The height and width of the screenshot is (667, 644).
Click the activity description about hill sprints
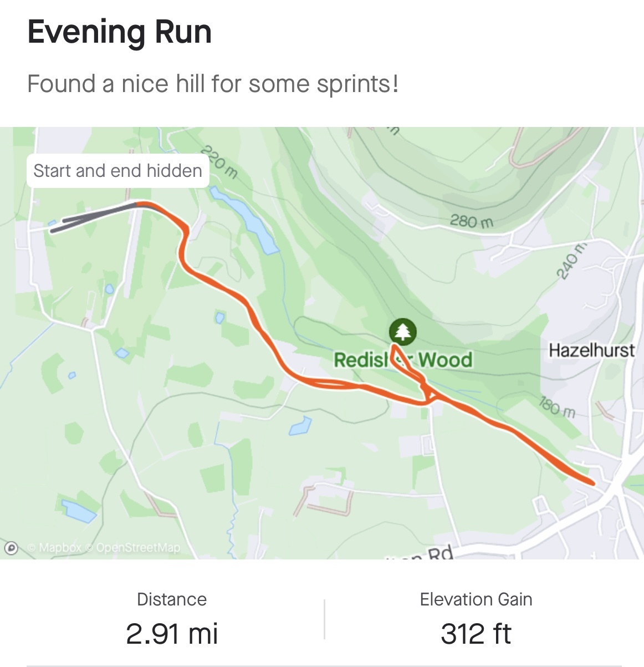pyautogui.click(x=213, y=84)
